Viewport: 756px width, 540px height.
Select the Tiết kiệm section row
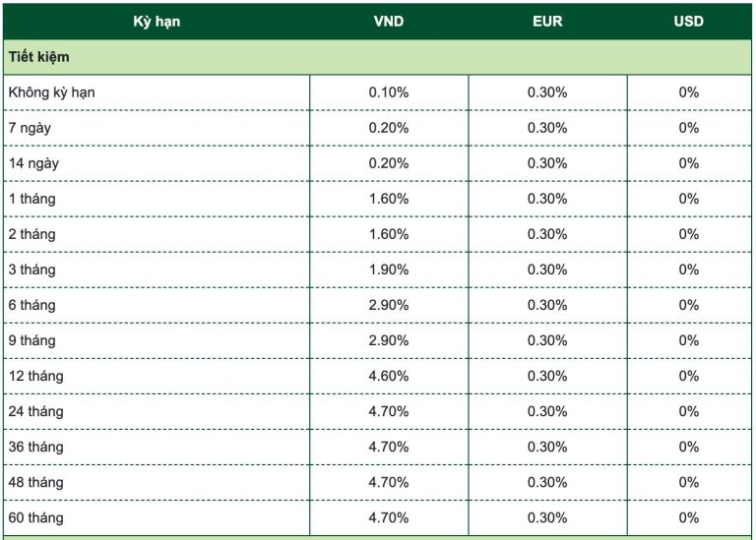point(39,57)
